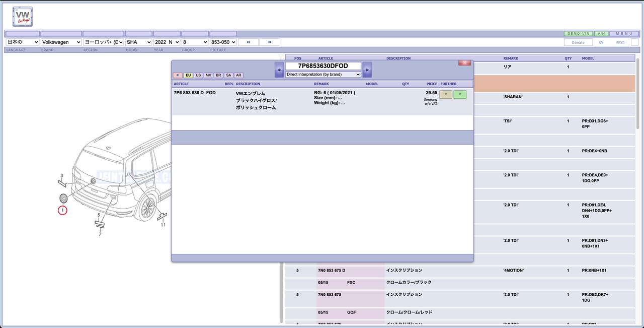
Task: Open the Direct interpretation (by brand) dropdown
Action: tap(323, 74)
